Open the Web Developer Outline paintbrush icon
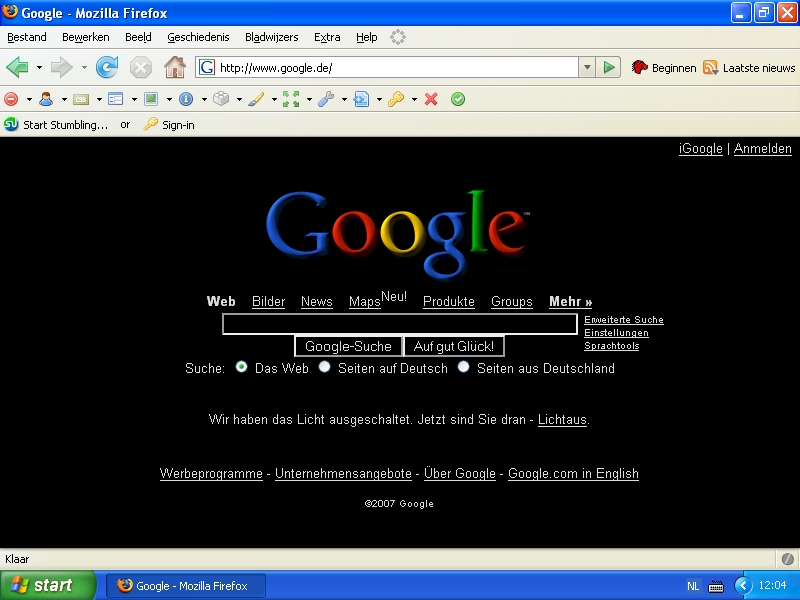Viewport: 800px width, 600px height. pyautogui.click(x=256, y=99)
